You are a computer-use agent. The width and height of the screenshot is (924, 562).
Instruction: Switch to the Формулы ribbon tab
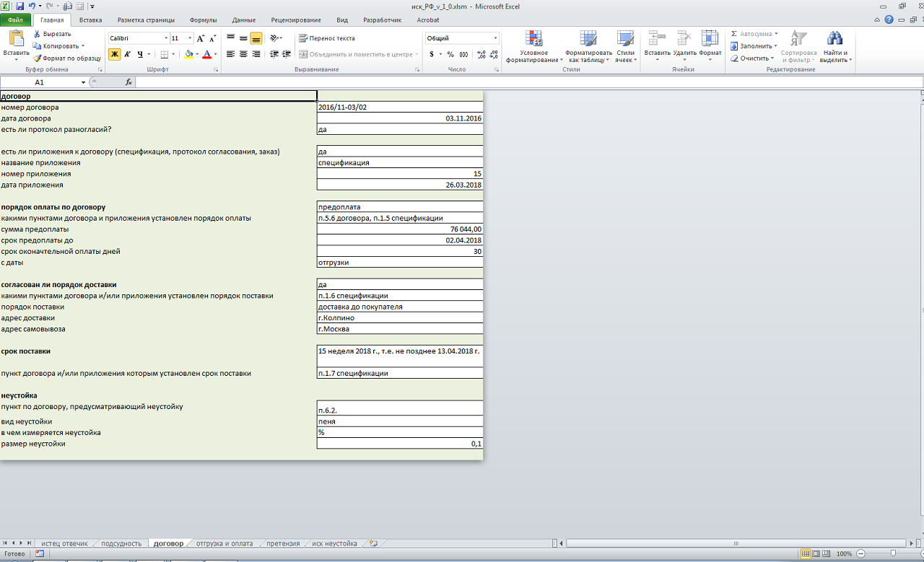[x=203, y=20]
